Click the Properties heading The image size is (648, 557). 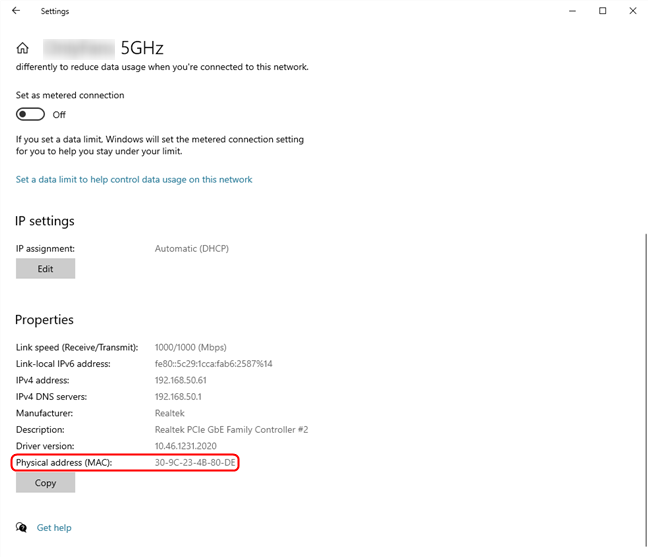[x=44, y=320]
